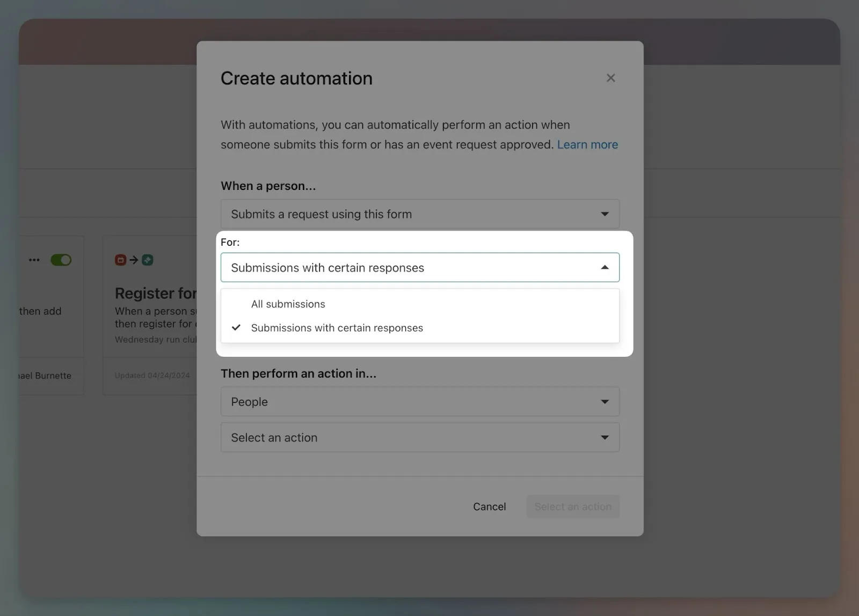Close the Create automation dialog
Viewport: 859px width, 616px height.
pyautogui.click(x=610, y=78)
